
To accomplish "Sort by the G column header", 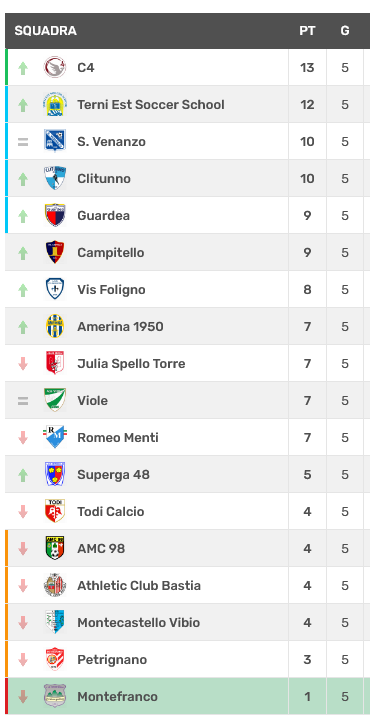I will tap(345, 31).
